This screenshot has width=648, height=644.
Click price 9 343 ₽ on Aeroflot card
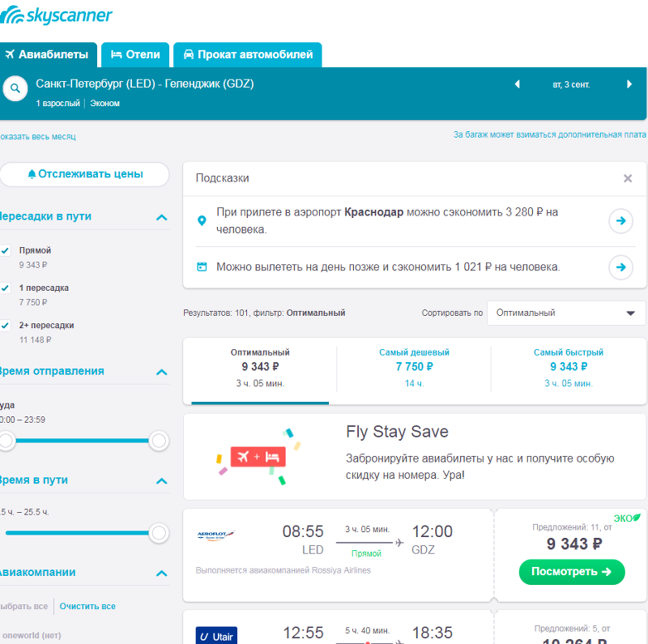pos(574,544)
